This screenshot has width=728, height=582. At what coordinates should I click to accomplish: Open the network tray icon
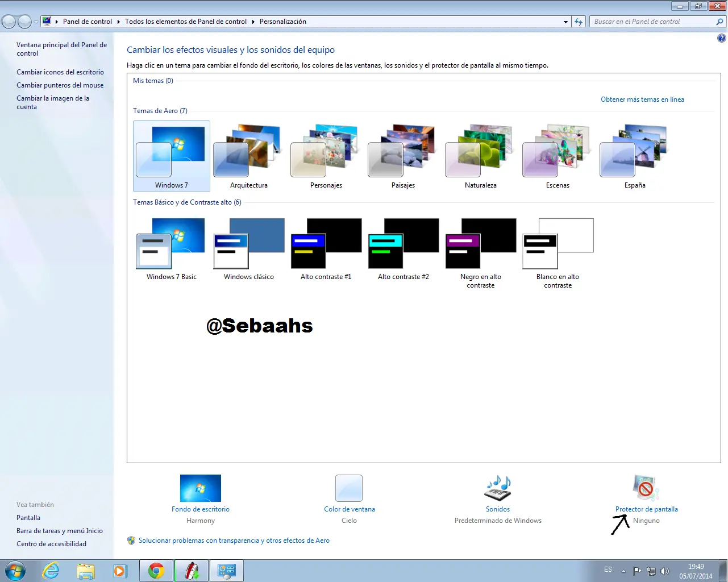(x=651, y=571)
